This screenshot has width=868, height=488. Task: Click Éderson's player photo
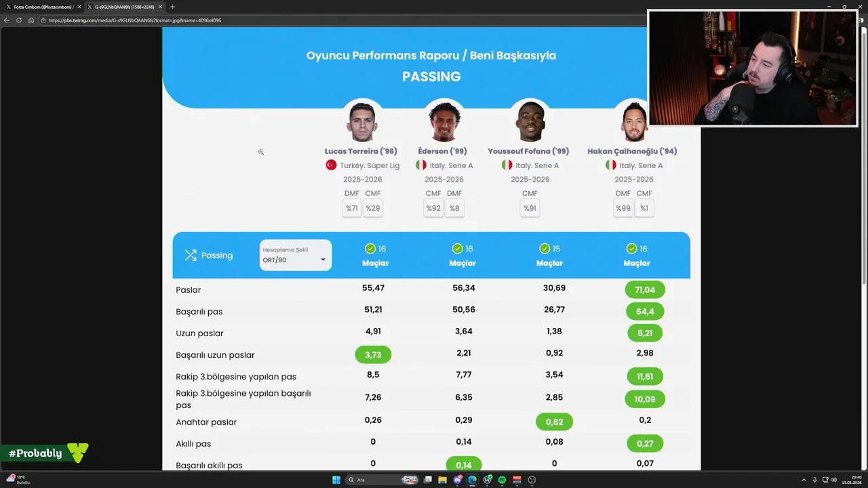point(445,122)
